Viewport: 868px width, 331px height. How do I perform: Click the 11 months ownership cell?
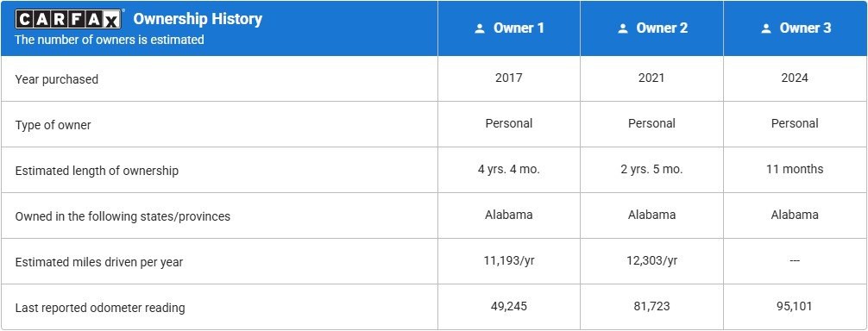(x=795, y=169)
